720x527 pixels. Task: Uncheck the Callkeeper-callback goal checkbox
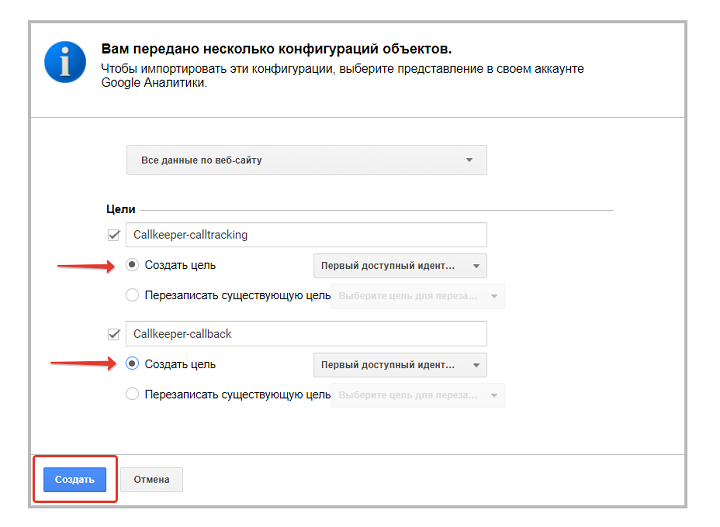(x=113, y=334)
